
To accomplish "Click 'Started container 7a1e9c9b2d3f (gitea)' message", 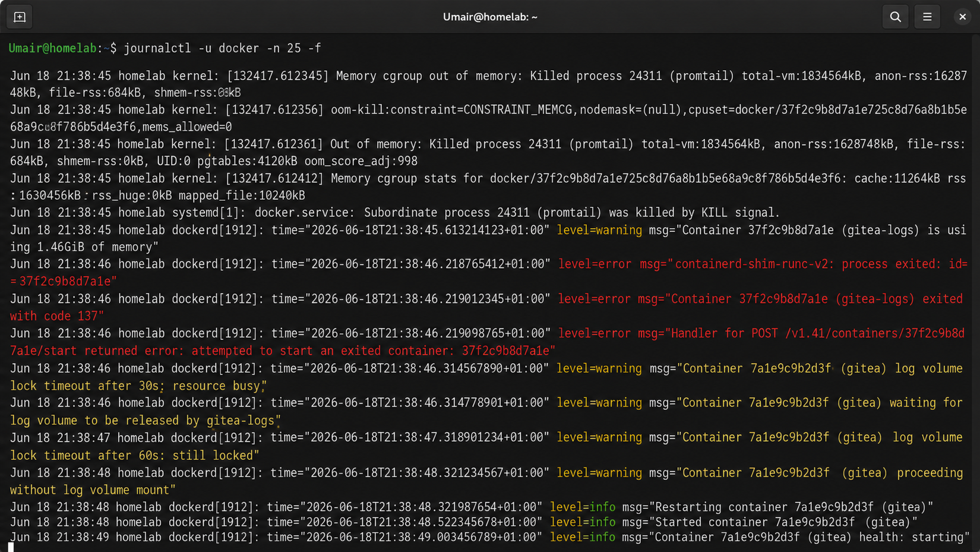I will [x=783, y=522].
